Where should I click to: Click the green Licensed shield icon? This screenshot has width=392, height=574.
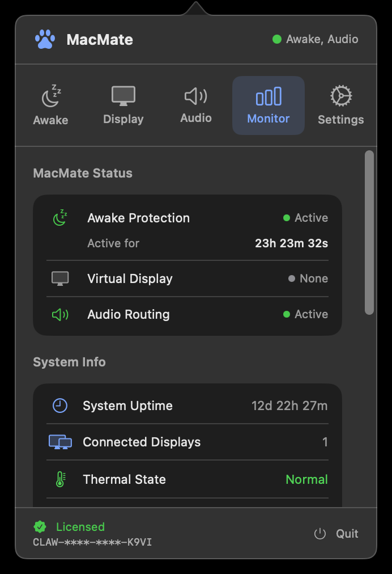click(x=40, y=527)
